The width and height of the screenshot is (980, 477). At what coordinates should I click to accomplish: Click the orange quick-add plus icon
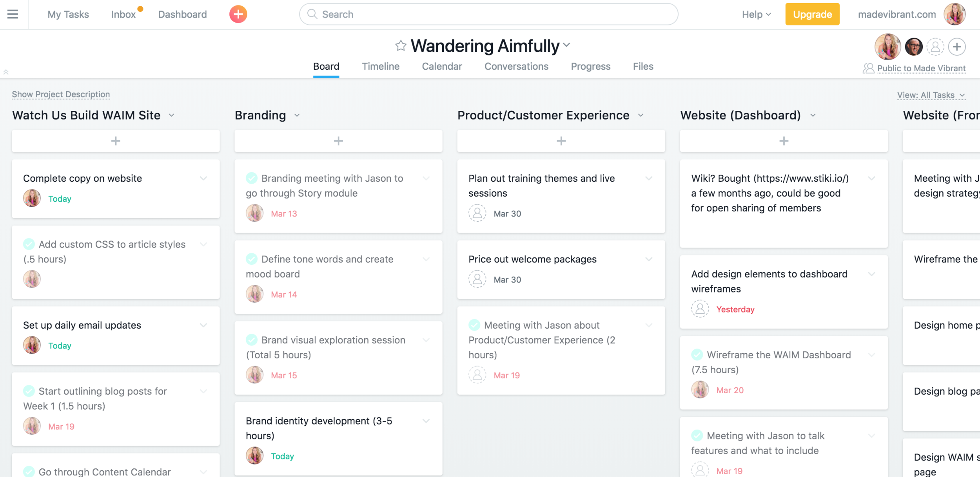point(238,14)
